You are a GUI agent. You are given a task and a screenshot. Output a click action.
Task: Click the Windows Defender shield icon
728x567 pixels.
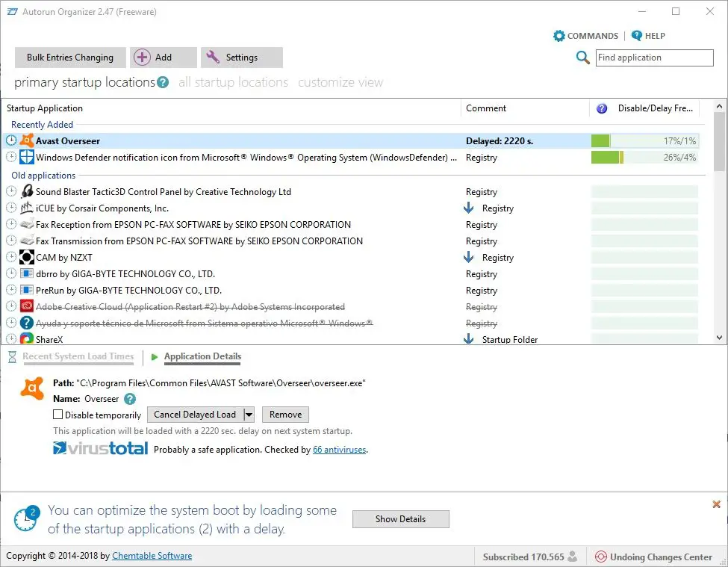tap(26, 157)
